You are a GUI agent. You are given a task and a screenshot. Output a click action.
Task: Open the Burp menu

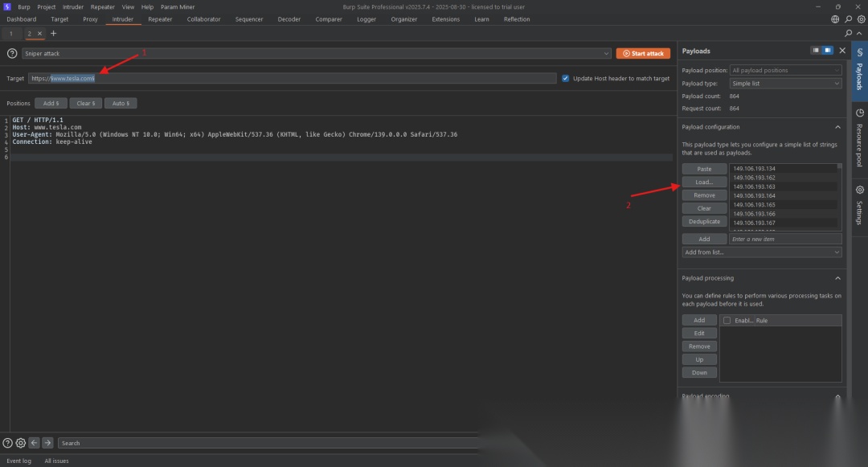click(x=24, y=7)
